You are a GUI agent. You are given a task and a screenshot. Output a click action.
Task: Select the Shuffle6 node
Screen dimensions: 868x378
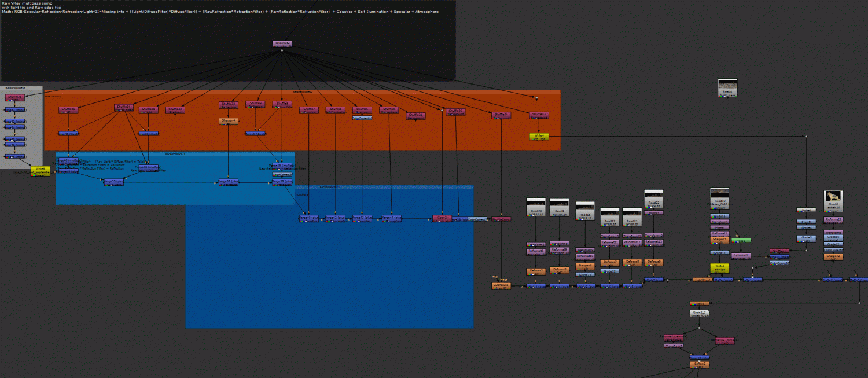click(335, 109)
